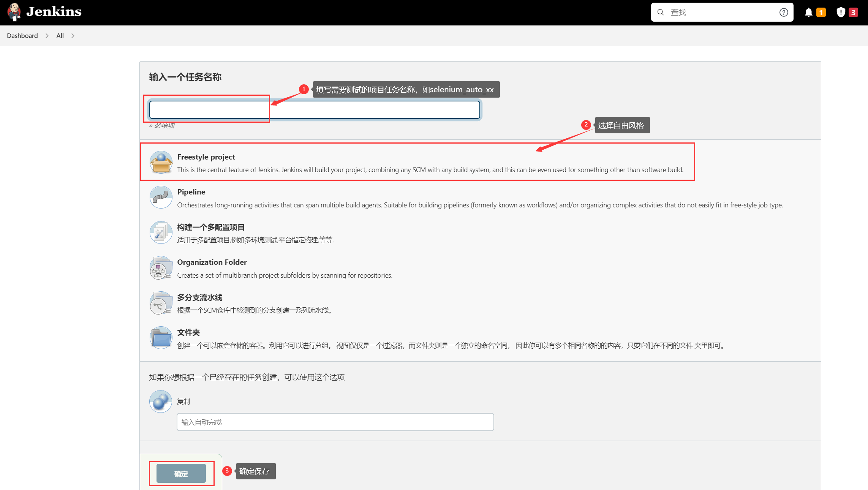Click the copy-from autocomplete input field

tap(335, 422)
